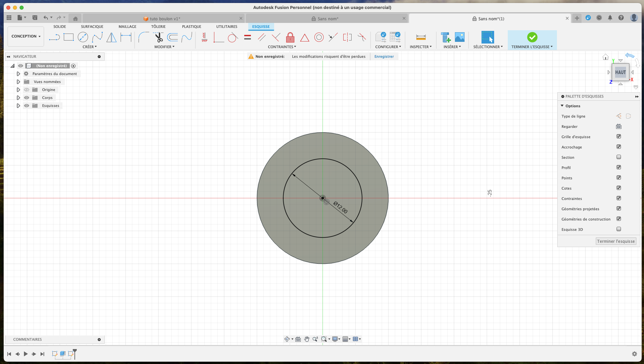Toggle the Points checkbox
The height and width of the screenshot is (364, 644).
coord(619,178)
